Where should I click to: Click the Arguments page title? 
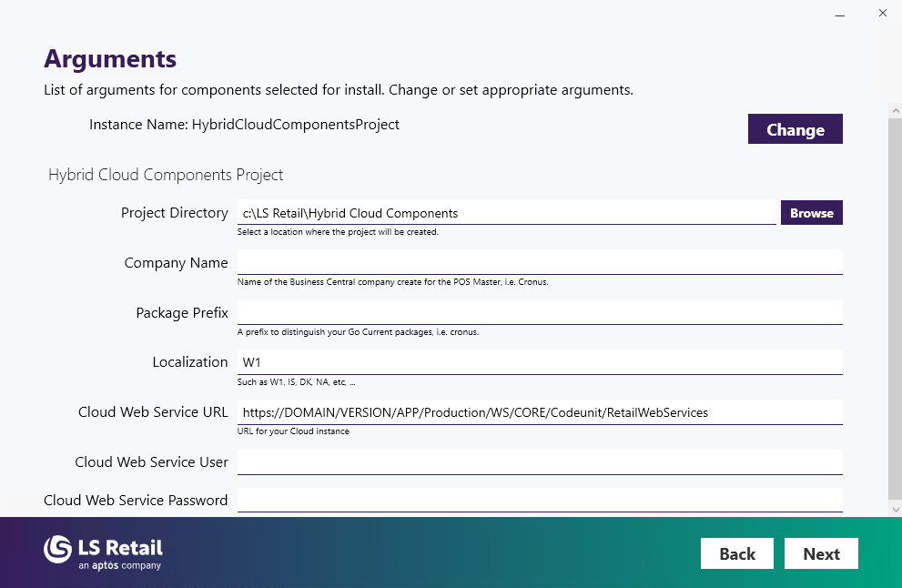point(110,59)
